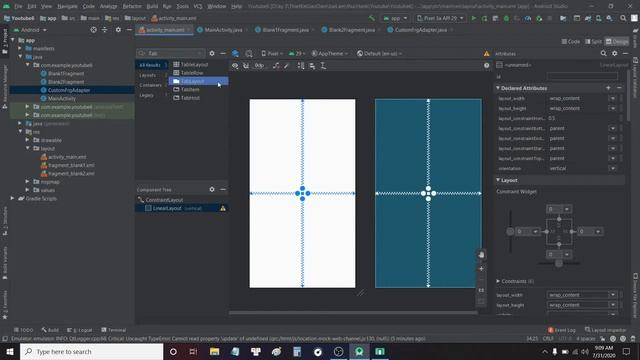Click the Debug app bug icon
The width and height of the screenshot is (640, 360).
(506, 18)
